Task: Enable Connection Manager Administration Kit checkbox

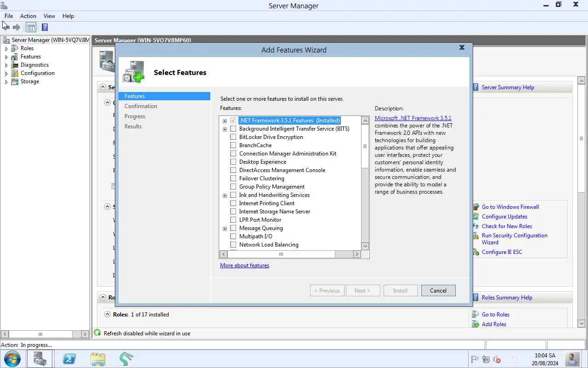Action: pyautogui.click(x=233, y=154)
